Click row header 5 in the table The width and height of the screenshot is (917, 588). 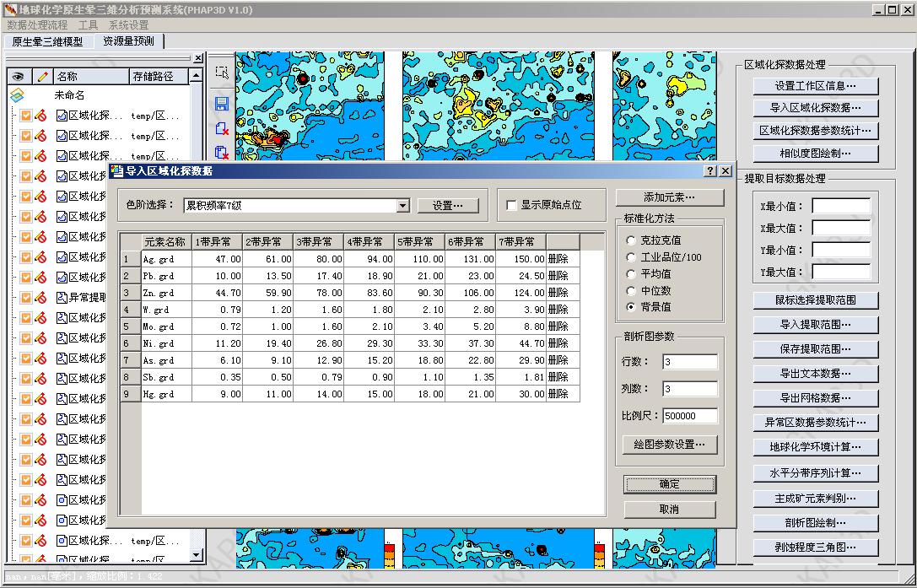131,326
